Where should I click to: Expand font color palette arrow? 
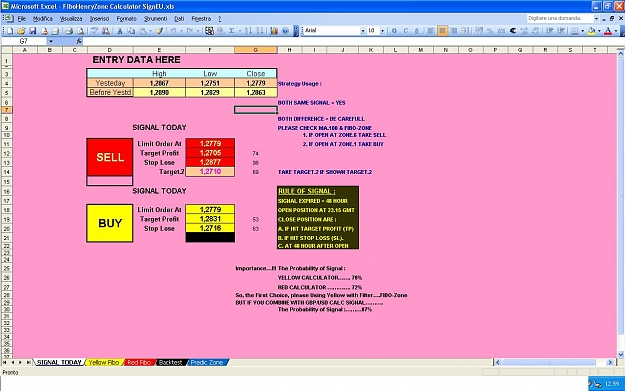616,31
